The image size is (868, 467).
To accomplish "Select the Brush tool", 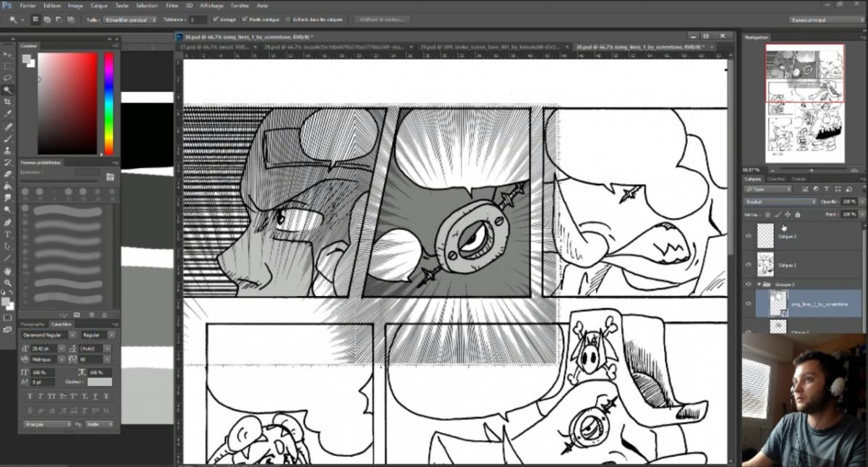I will (8, 138).
